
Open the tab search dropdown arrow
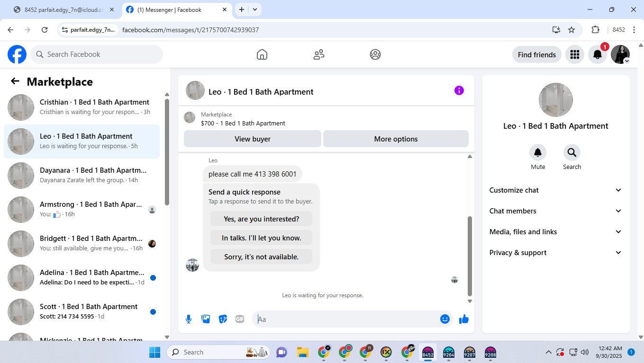255,9
